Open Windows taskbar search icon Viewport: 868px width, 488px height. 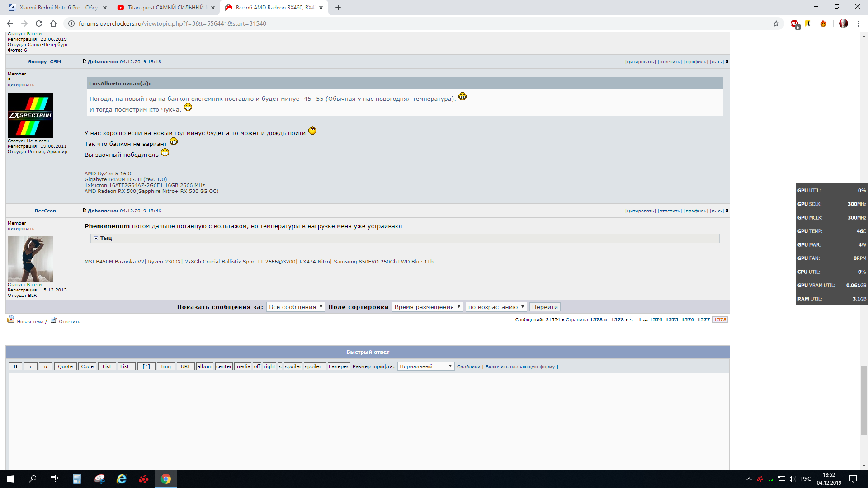(33, 479)
